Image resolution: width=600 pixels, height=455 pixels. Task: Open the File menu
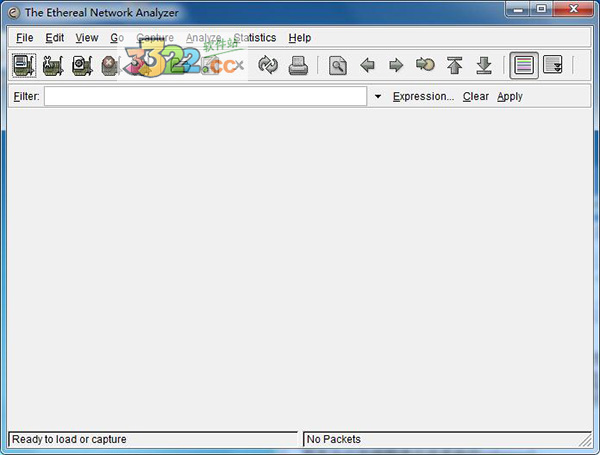coord(24,38)
